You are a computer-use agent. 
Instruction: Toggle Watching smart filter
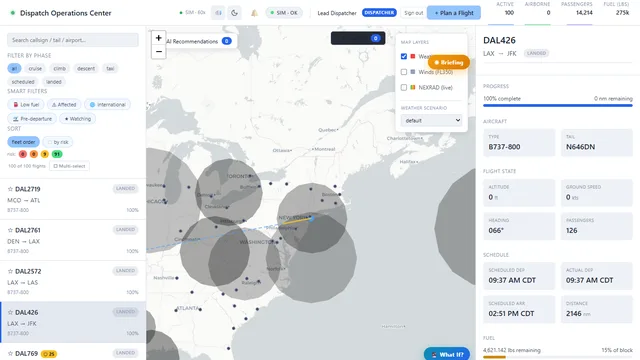coord(78,119)
